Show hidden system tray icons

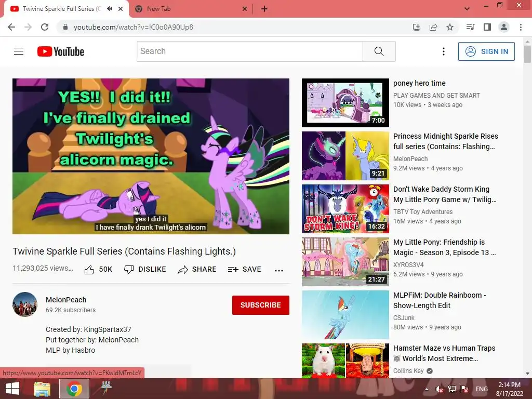point(427,389)
